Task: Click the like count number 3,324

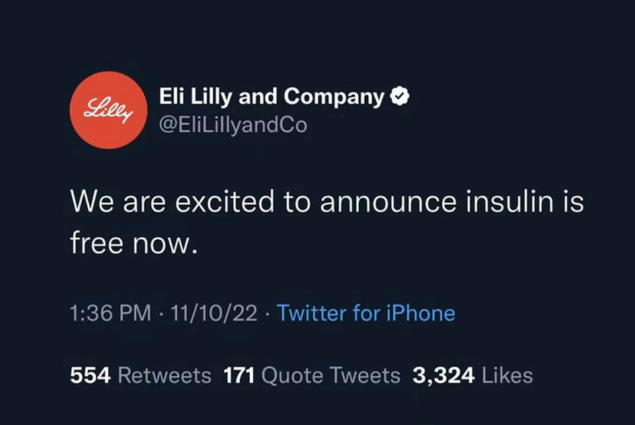Action: 444,376
